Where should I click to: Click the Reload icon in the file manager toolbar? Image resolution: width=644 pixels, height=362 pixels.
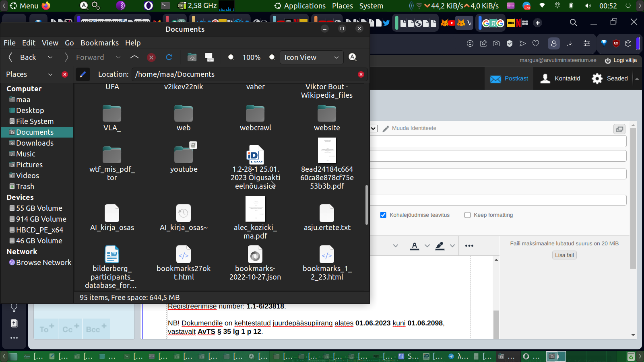pyautogui.click(x=169, y=58)
